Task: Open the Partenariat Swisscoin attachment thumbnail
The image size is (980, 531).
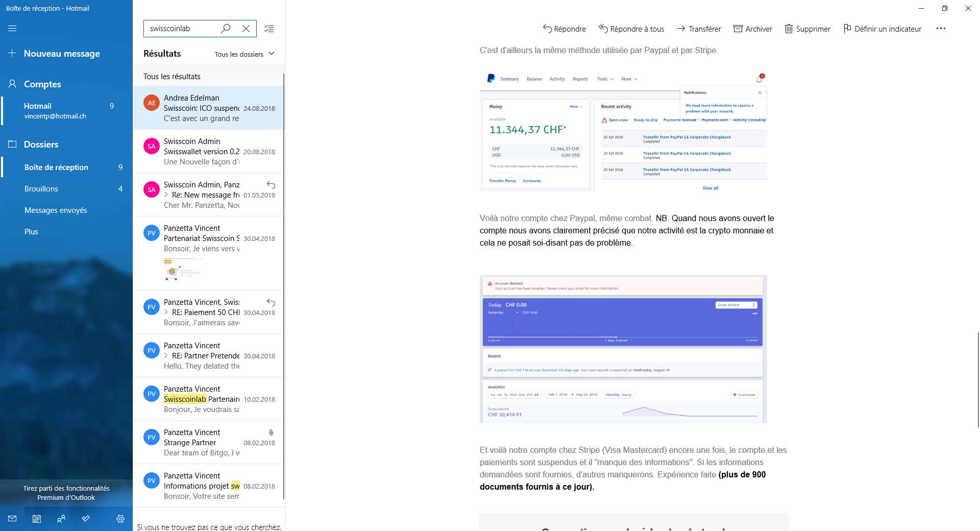Action: (x=183, y=269)
